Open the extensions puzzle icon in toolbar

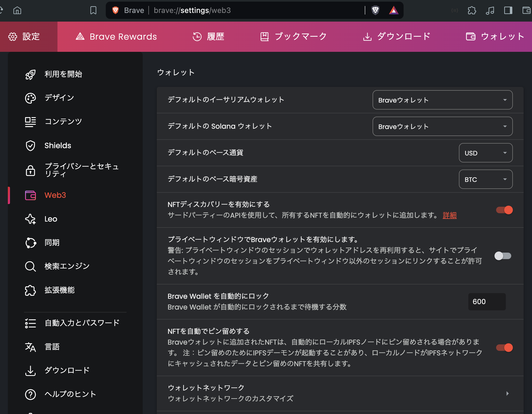(472, 11)
